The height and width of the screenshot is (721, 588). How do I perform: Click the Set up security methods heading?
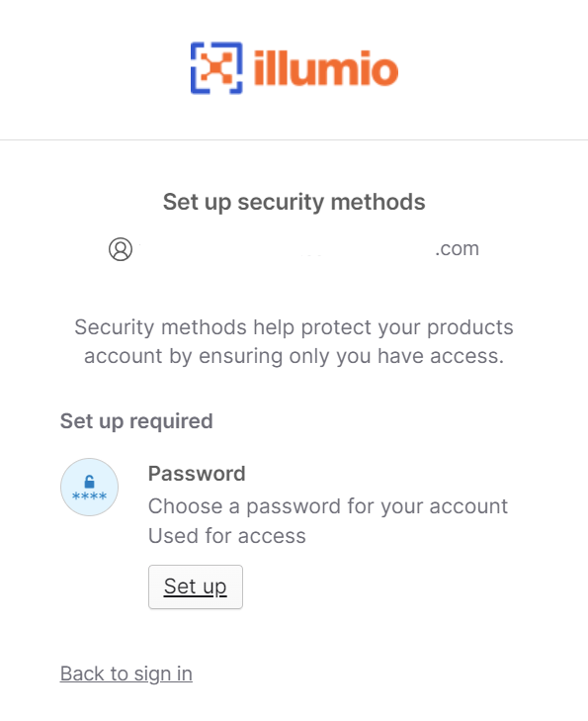click(294, 203)
